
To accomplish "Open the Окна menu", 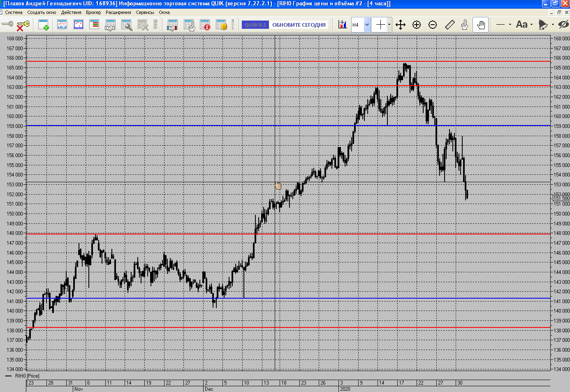I will (165, 12).
